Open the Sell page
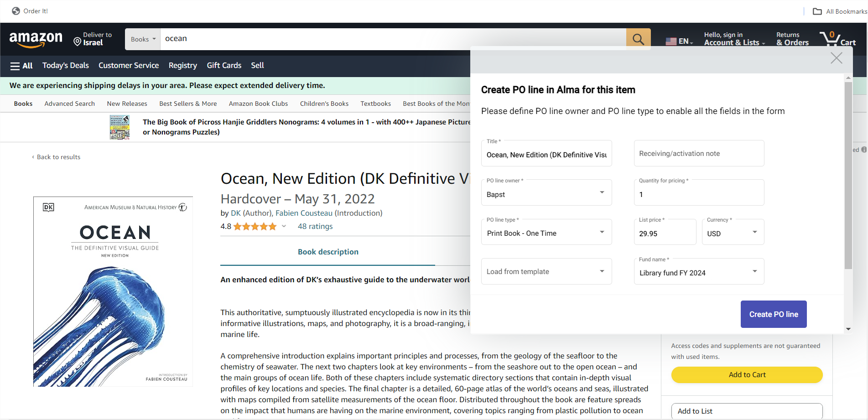Screen dimensions: 868x420 pos(257,66)
